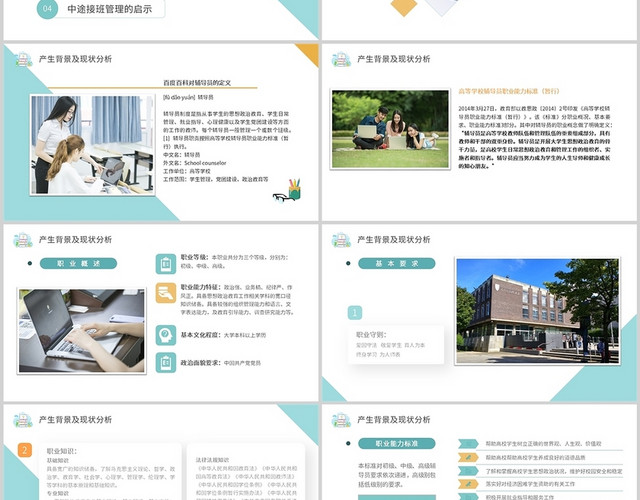Click the header books icon above the grass photo
640x500 pixels.
pos(341,59)
